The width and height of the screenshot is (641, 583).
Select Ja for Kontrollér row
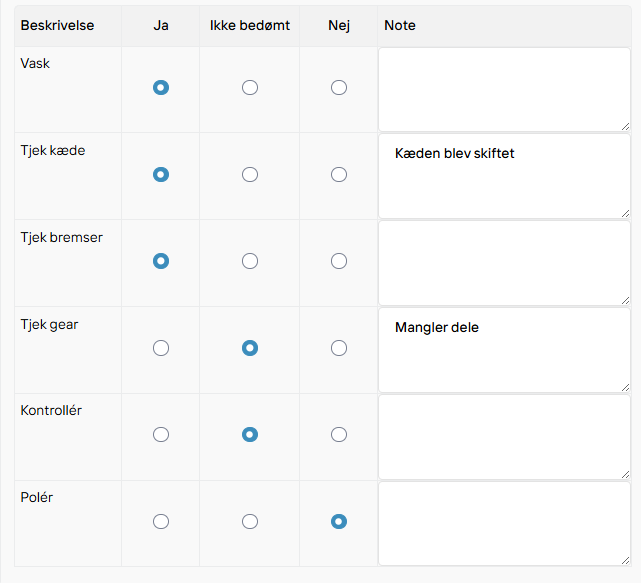tap(161, 435)
